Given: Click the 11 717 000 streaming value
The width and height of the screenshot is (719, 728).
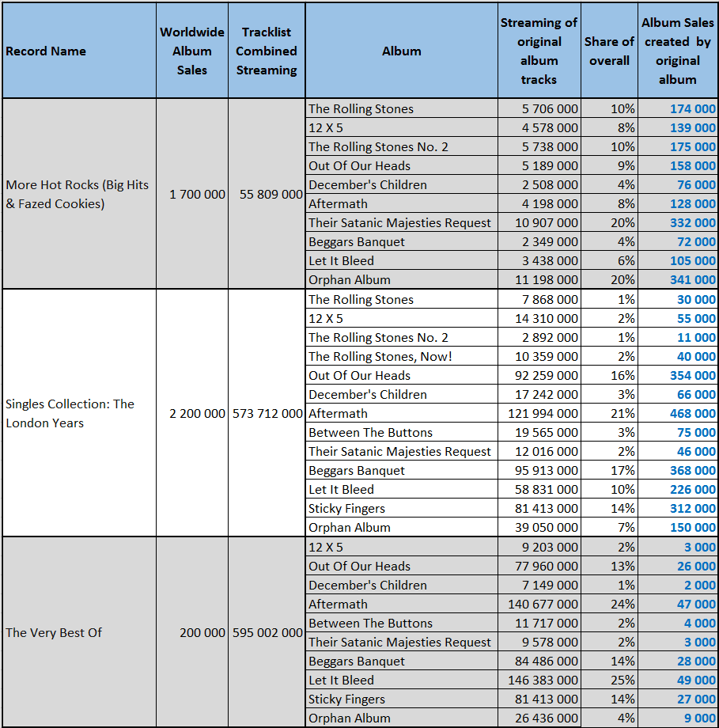Looking at the screenshot, I should pyautogui.click(x=547, y=624).
